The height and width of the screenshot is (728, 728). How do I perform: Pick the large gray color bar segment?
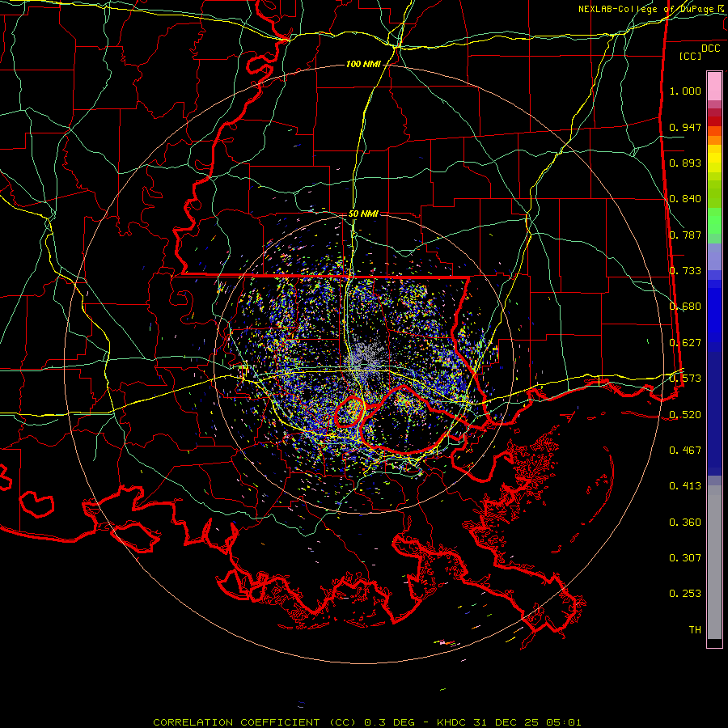(714, 562)
